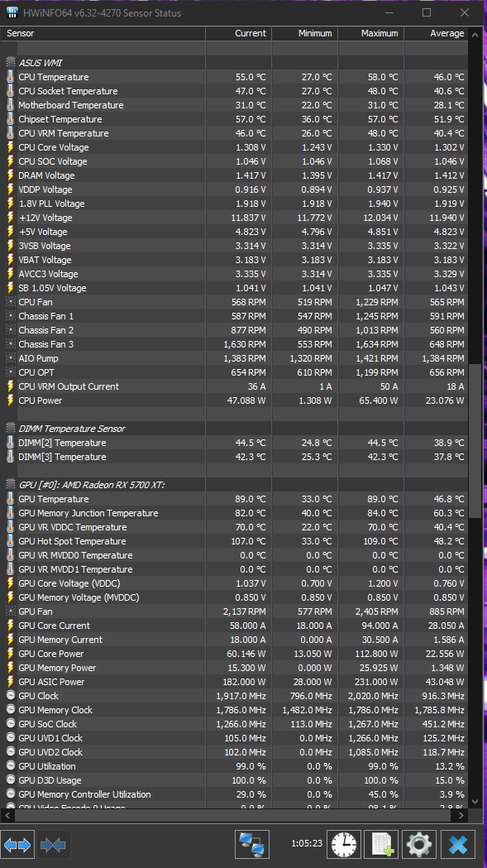
Task: Click the fan icon beside GPU Fan
Action: click(11, 611)
